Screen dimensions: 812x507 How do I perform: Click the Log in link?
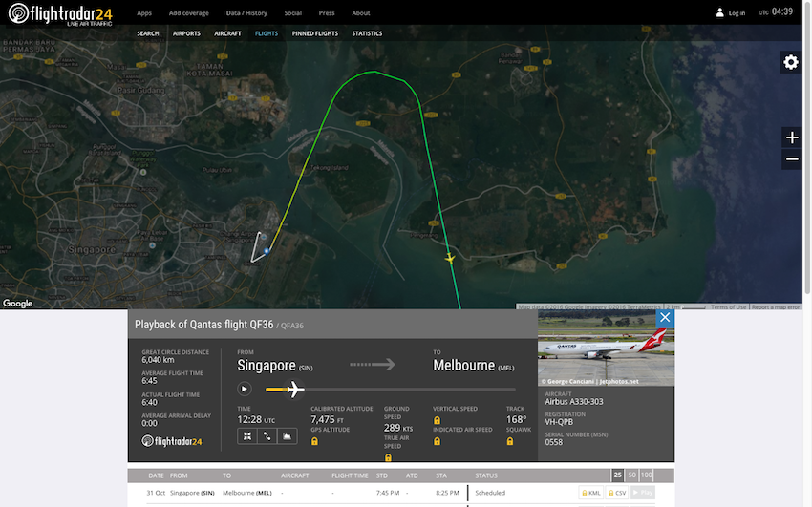(737, 13)
